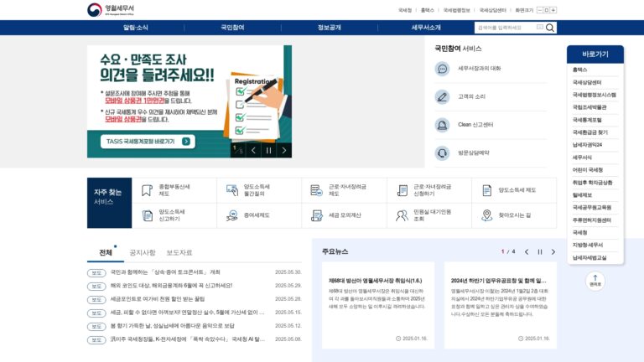The height and width of the screenshot is (362, 644).
Task: Open 세무서장과의 대화 speech bubble icon
Action: [442, 69]
